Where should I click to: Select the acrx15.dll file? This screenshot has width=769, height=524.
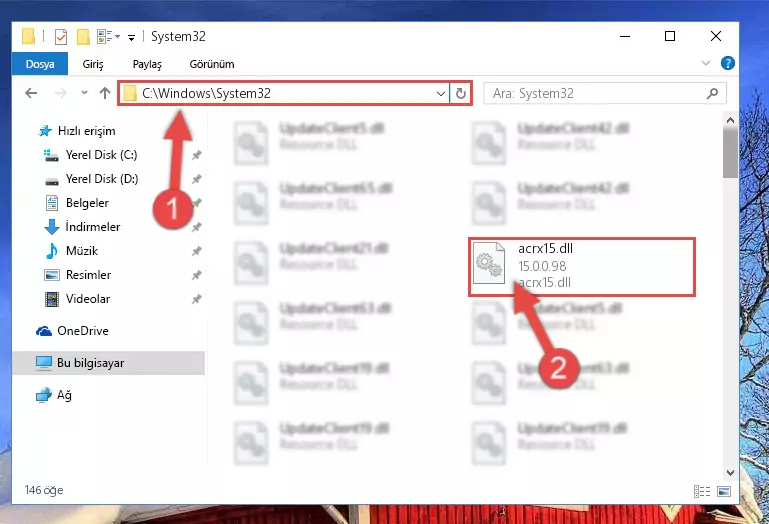[582, 267]
